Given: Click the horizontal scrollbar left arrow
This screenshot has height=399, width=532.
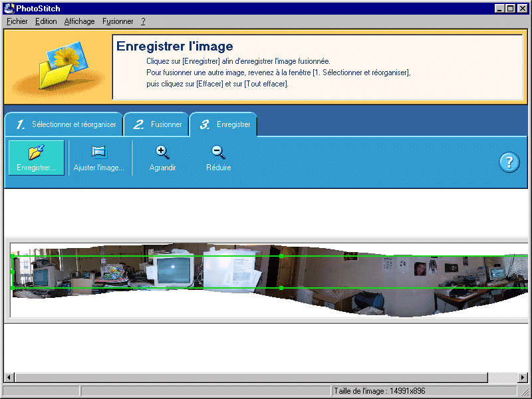Looking at the screenshot, I should pos(9,377).
